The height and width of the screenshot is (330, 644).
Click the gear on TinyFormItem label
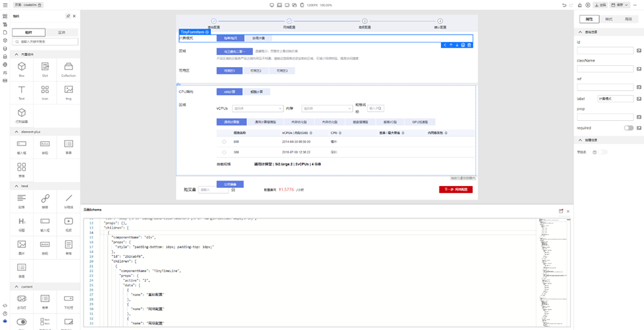(207, 32)
